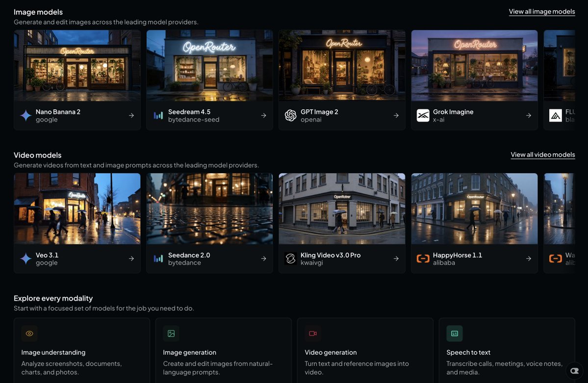588x383 pixels.
Task: Open the Grok Imagine model name
Action: pyautogui.click(x=453, y=112)
